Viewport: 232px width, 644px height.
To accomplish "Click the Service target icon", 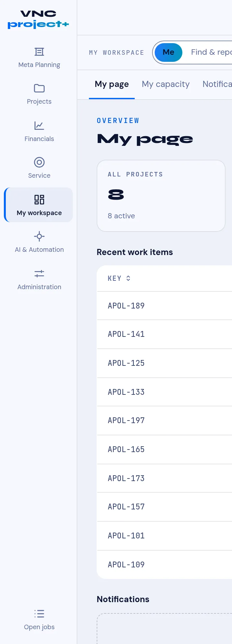I will 39,162.
